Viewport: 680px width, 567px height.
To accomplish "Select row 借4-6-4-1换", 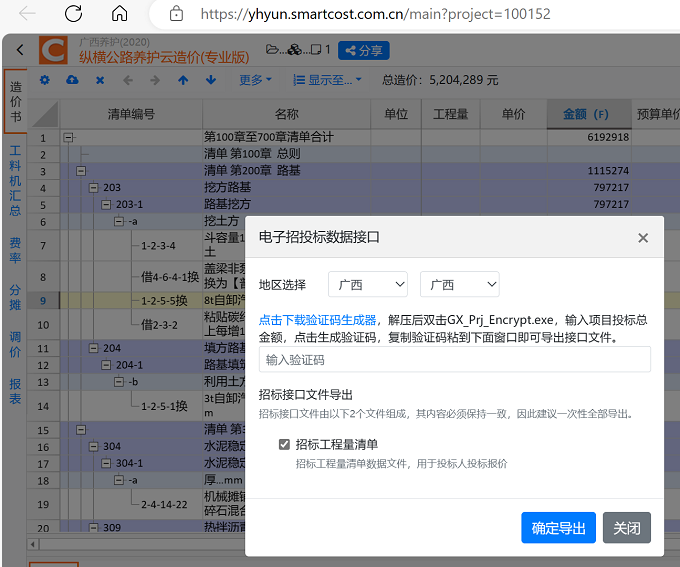I will coord(170,277).
